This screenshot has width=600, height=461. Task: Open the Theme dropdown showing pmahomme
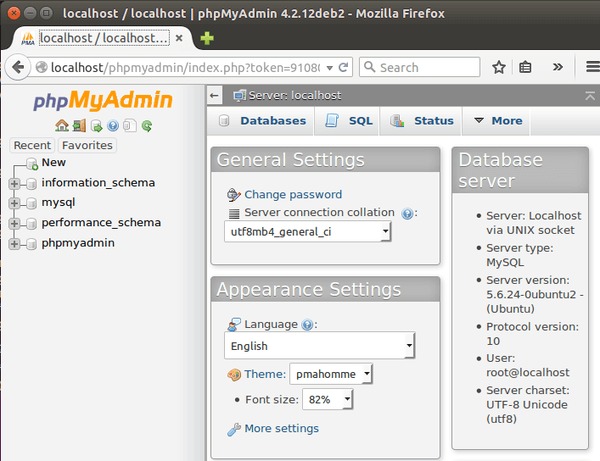coord(331,374)
